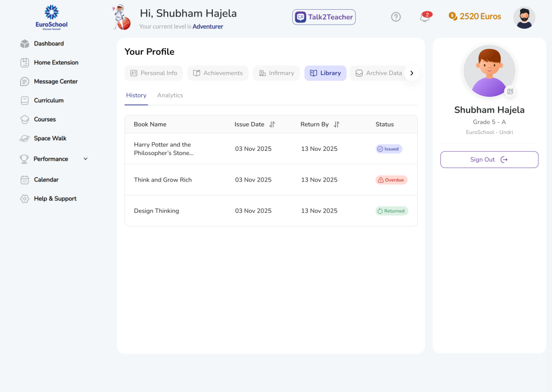
Task: Sort table by Return By date
Action: [336, 124]
